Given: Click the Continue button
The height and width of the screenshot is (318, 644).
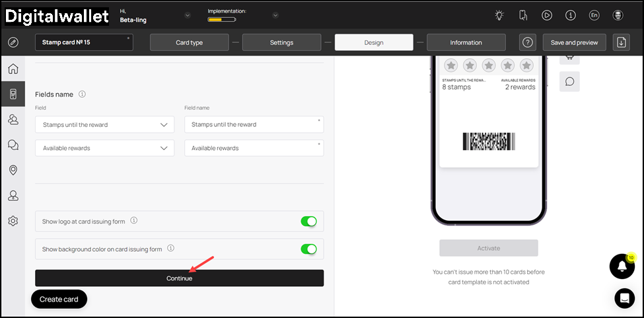Looking at the screenshot, I should [180, 278].
